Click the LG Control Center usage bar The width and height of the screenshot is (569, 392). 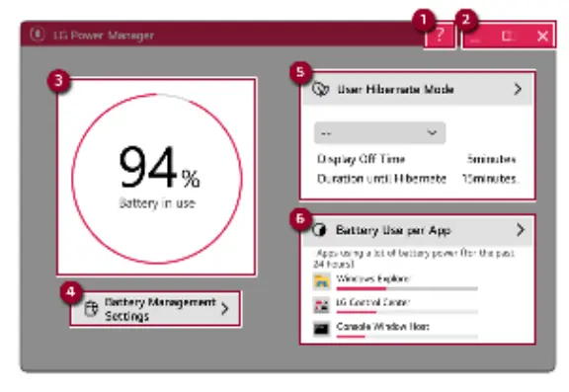click(x=407, y=312)
